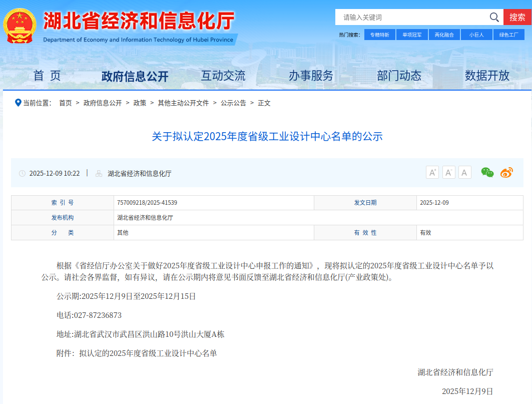Open the 首页 navigation tab
This screenshot has height=404, width=532.
[47, 76]
